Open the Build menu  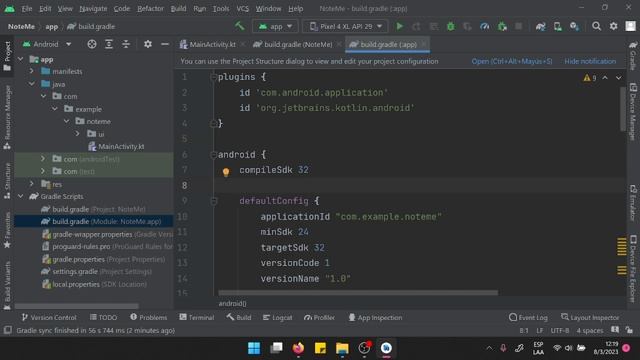pyautogui.click(x=178, y=9)
